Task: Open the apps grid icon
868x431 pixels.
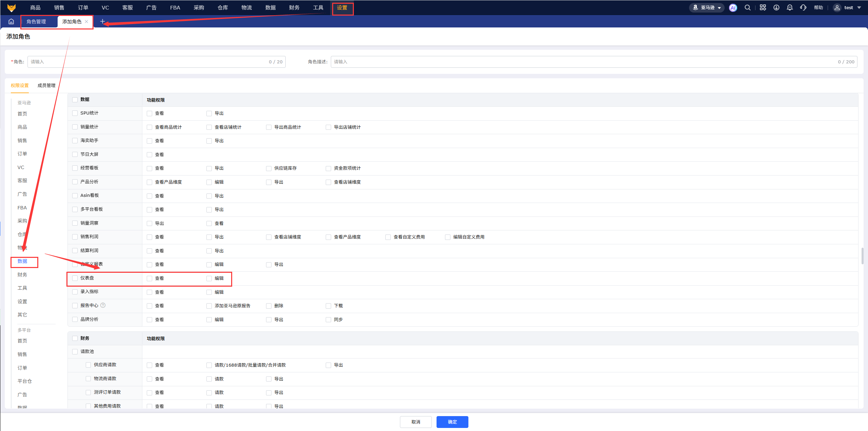Action: (763, 8)
